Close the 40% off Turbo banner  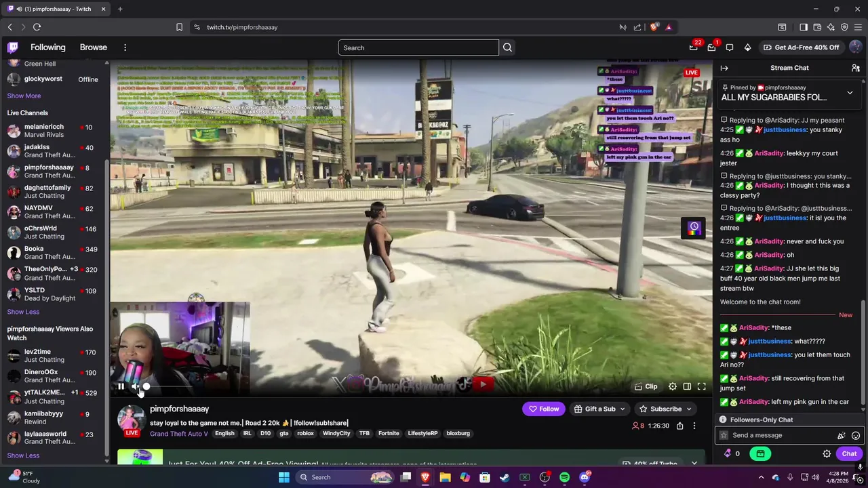pos(694,464)
